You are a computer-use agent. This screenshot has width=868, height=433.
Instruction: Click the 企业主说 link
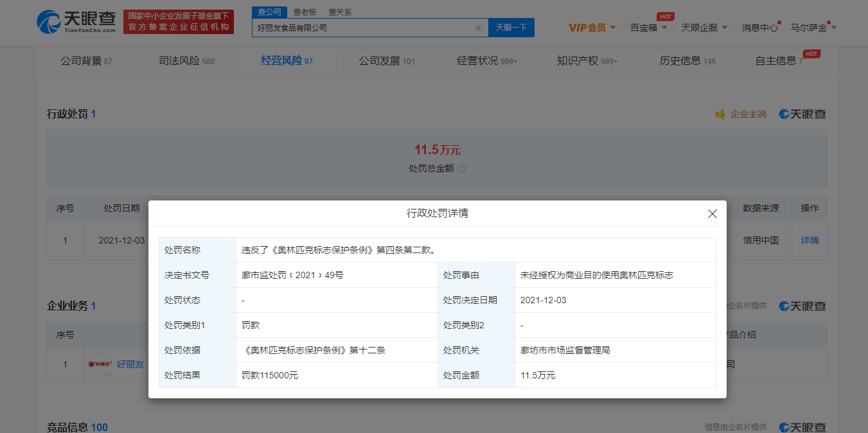[748, 114]
